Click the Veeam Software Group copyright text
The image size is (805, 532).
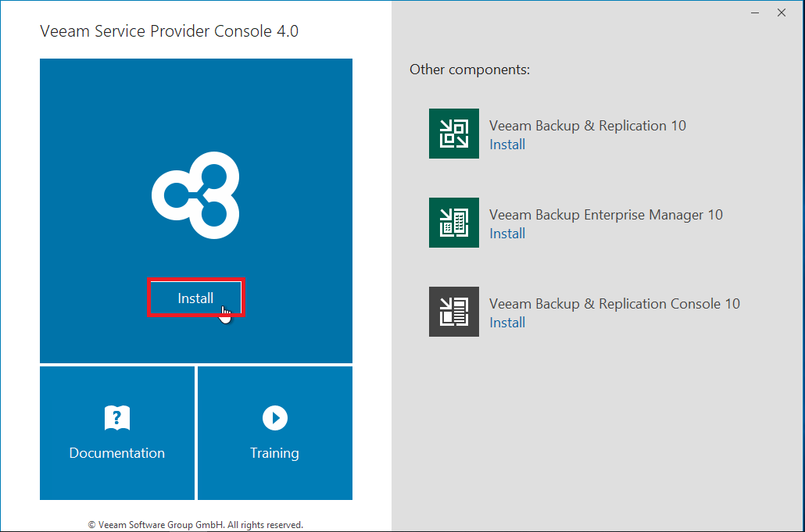(195, 525)
